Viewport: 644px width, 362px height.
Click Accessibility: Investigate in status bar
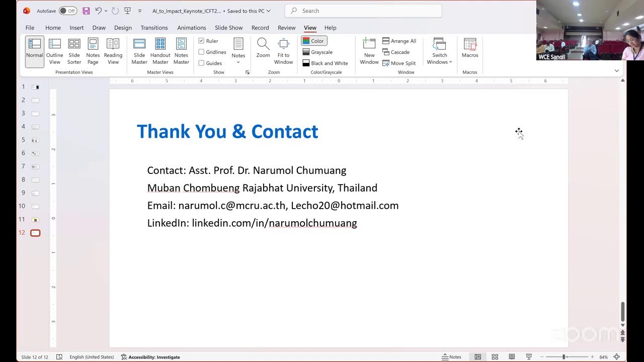tap(150, 357)
